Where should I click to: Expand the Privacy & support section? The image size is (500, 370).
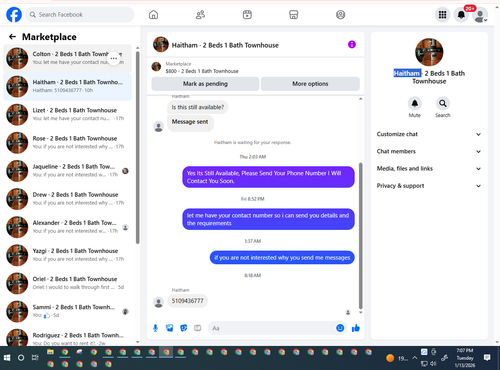(x=429, y=186)
